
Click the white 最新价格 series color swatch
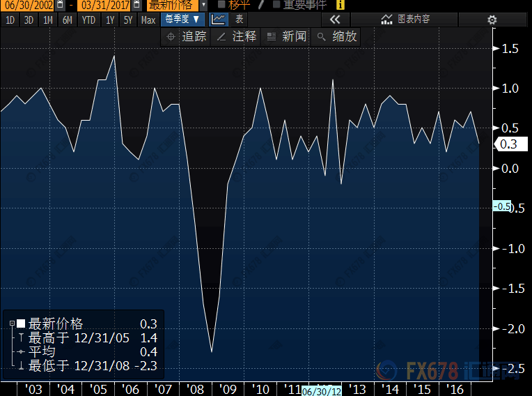(21, 323)
